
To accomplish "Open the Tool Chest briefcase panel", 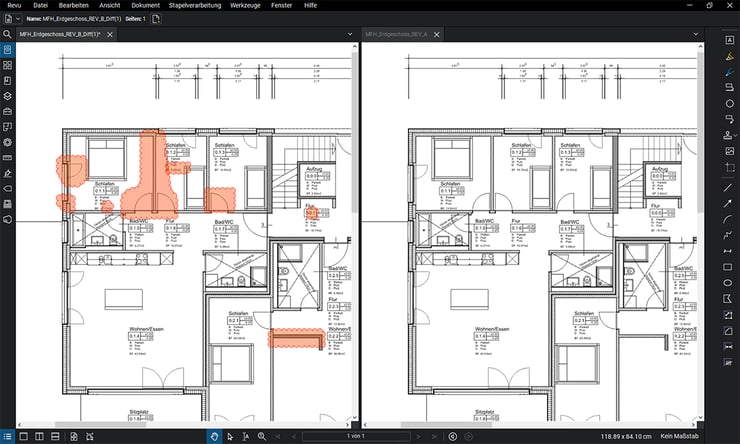I will (7, 111).
